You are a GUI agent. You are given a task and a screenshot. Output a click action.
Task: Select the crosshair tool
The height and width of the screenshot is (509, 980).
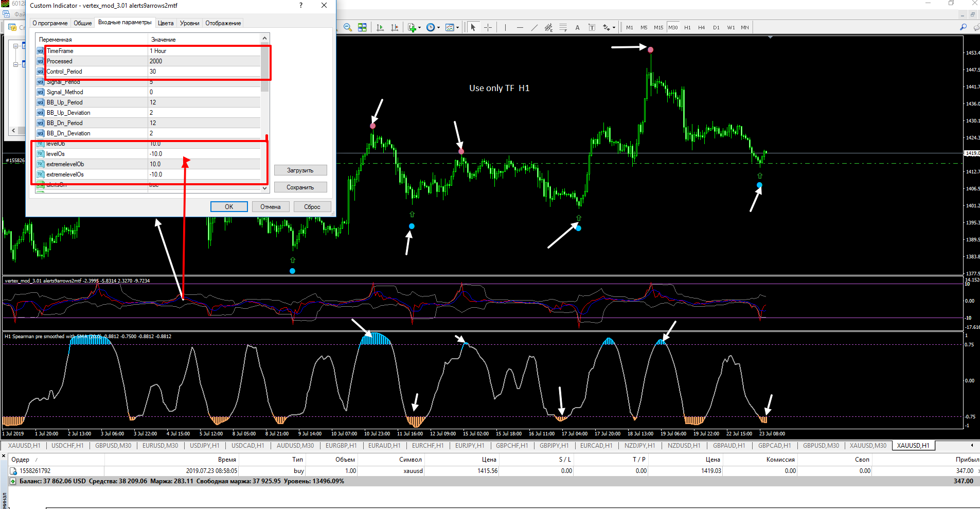click(488, 27)
